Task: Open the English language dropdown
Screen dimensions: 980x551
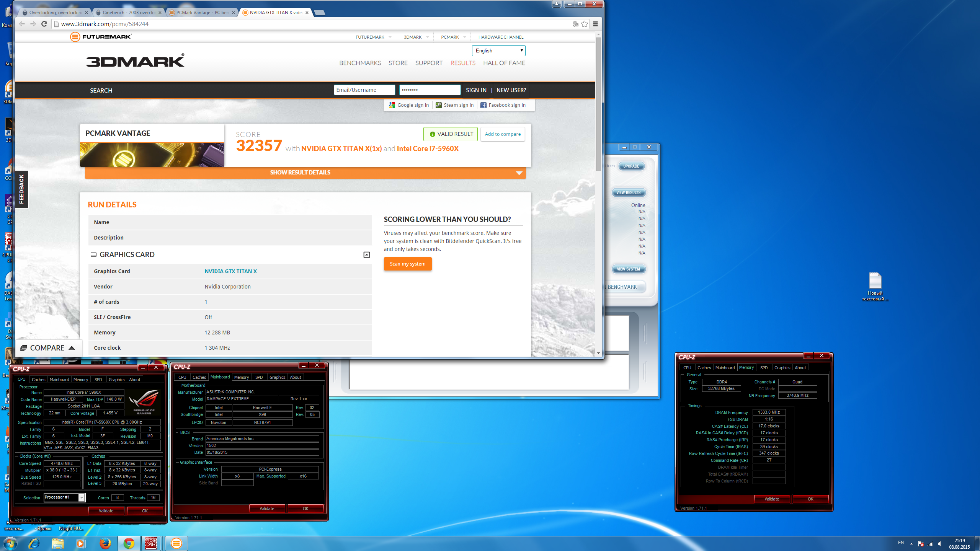Action: pos(498,51)
